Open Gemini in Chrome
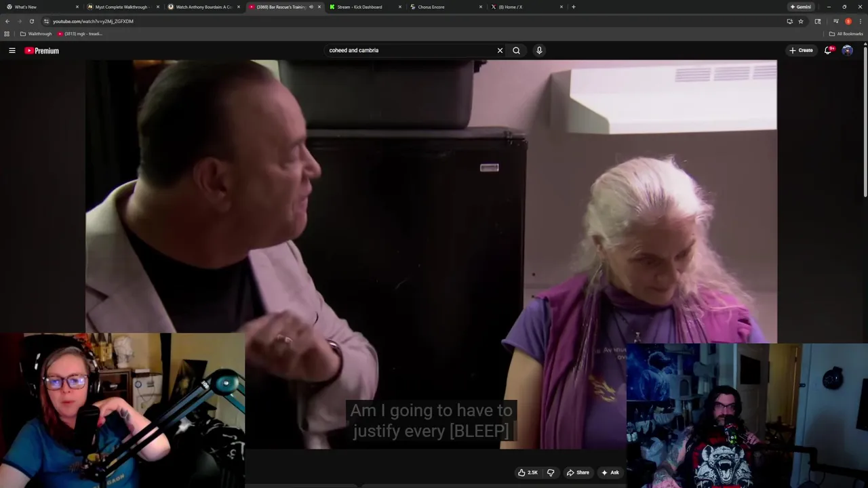Image resolution: width=868 pixels, height=488 pixels. click(801, 7)
